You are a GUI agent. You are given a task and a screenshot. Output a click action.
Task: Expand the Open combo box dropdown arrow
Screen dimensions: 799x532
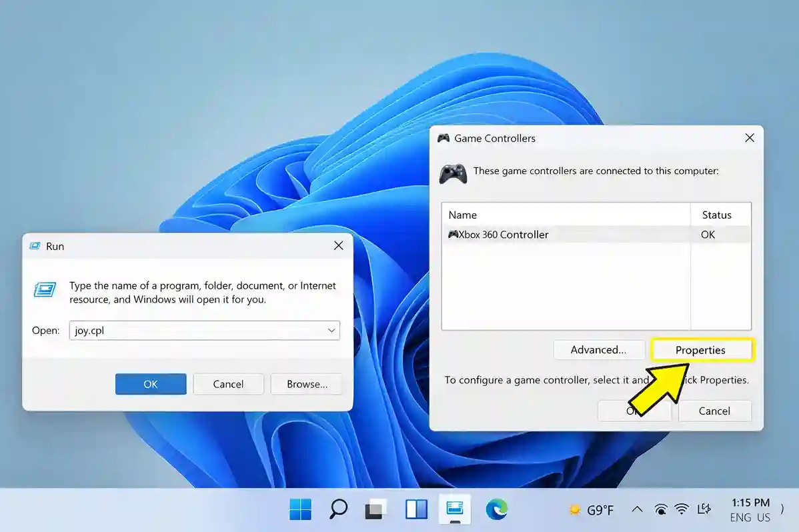[x=331, y=331]
